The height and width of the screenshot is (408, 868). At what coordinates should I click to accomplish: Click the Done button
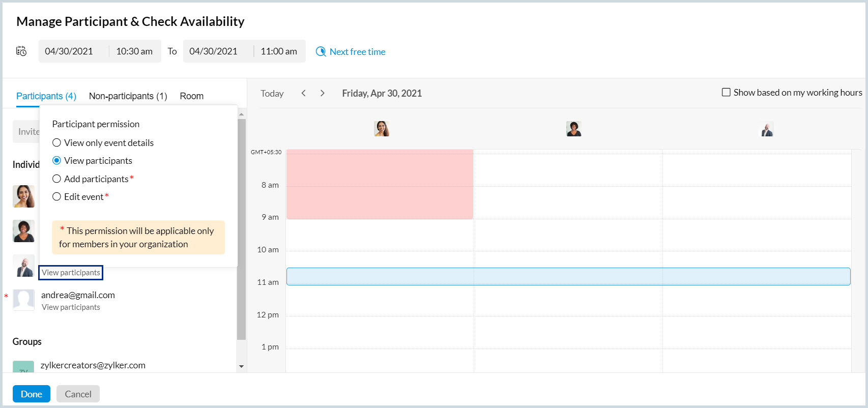[32, 394]
